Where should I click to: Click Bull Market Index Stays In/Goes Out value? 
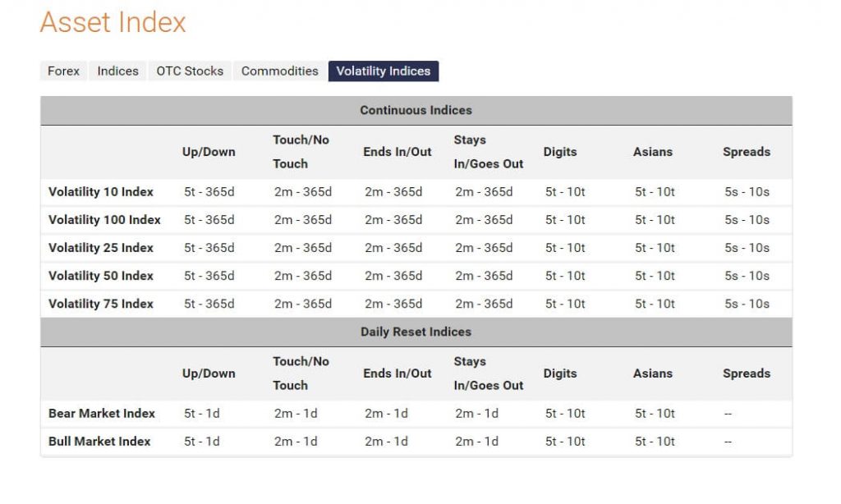pos(477,442)
